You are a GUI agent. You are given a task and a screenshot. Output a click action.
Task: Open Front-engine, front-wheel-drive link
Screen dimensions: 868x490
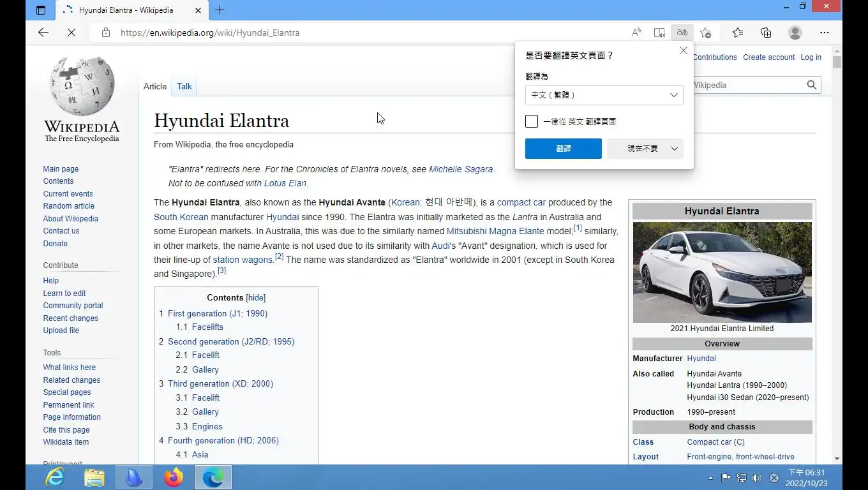(x=741, y=457)
